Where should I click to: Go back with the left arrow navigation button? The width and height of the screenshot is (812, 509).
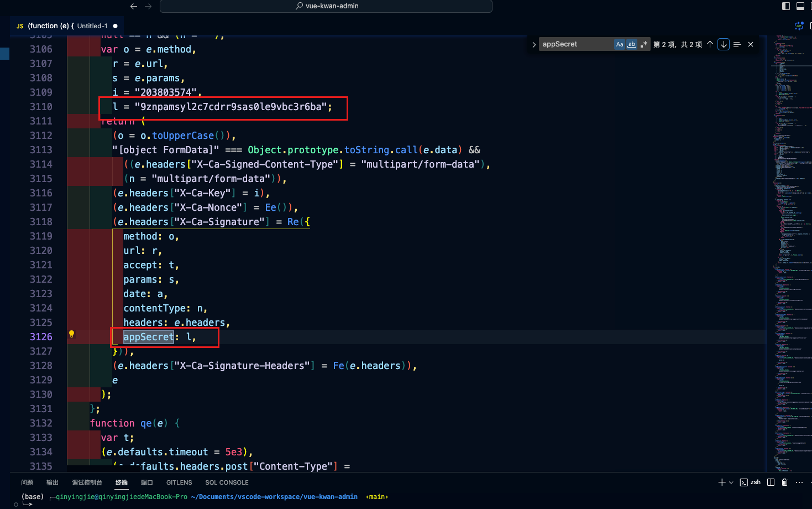134,6
